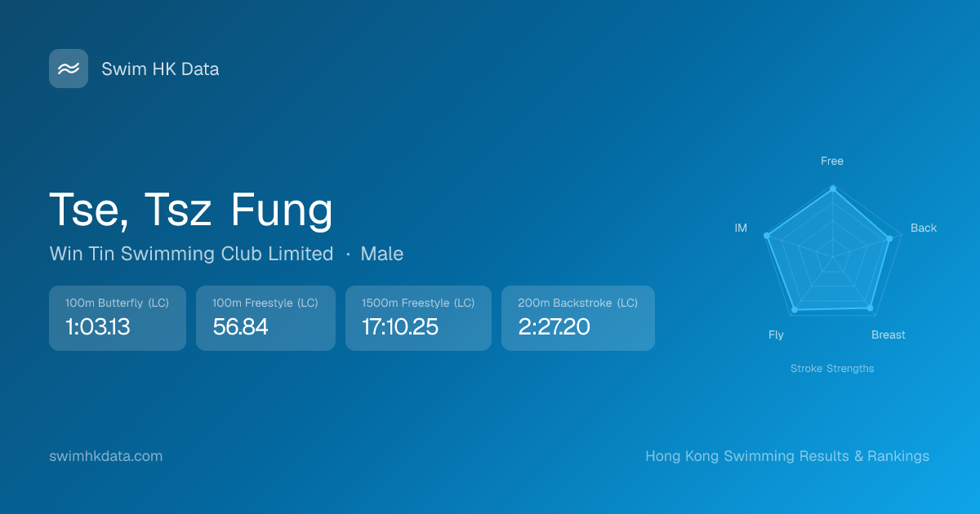Viewport: 980px width, 514px height.
Task: Click the Breast axis label
Action: click(889, 335)
